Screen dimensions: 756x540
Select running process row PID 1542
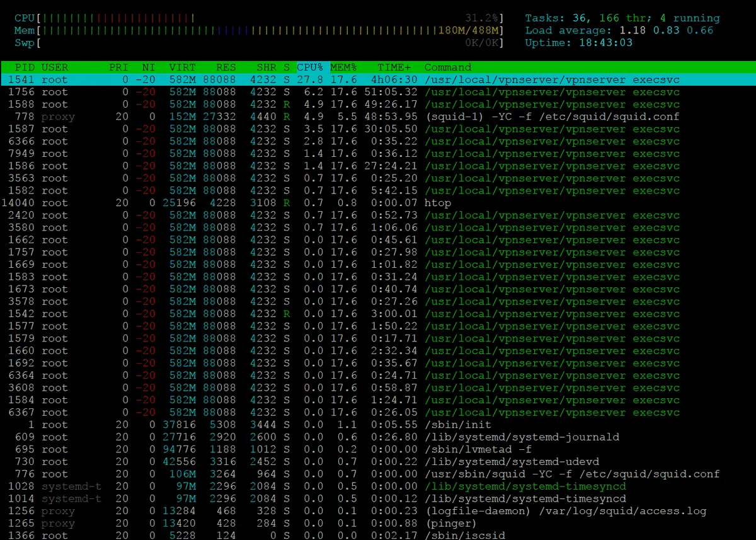click(378, 314)
